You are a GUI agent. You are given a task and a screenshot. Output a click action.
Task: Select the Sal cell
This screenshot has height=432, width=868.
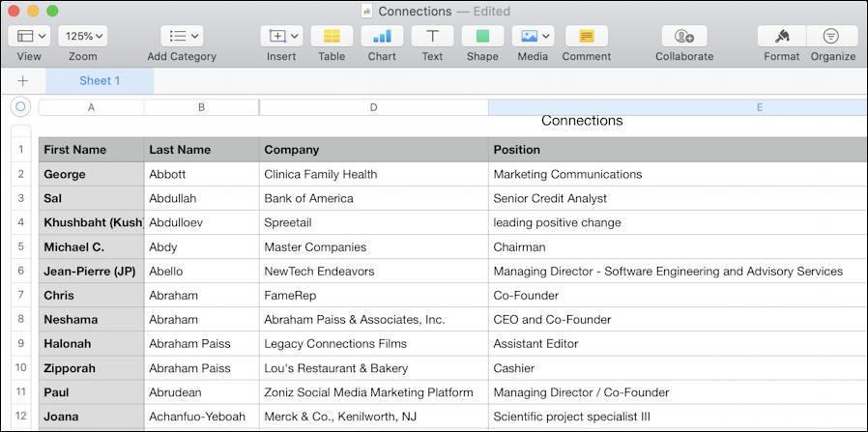[x=91, y=198]
